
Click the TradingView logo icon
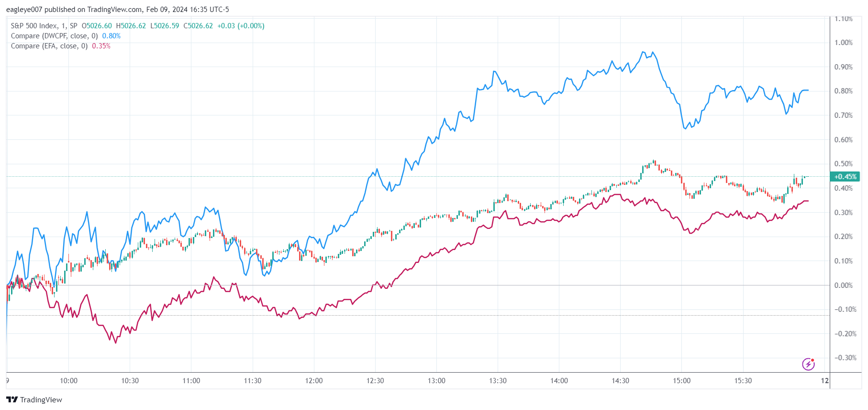(12, 399)
